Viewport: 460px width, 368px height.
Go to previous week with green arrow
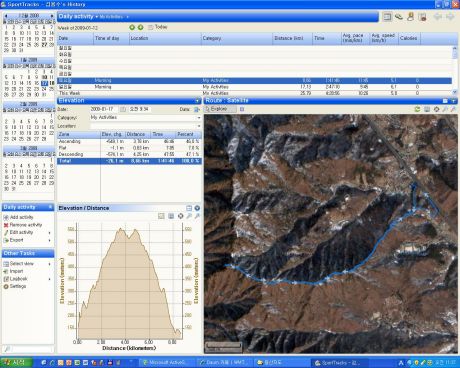coord(132,27)
